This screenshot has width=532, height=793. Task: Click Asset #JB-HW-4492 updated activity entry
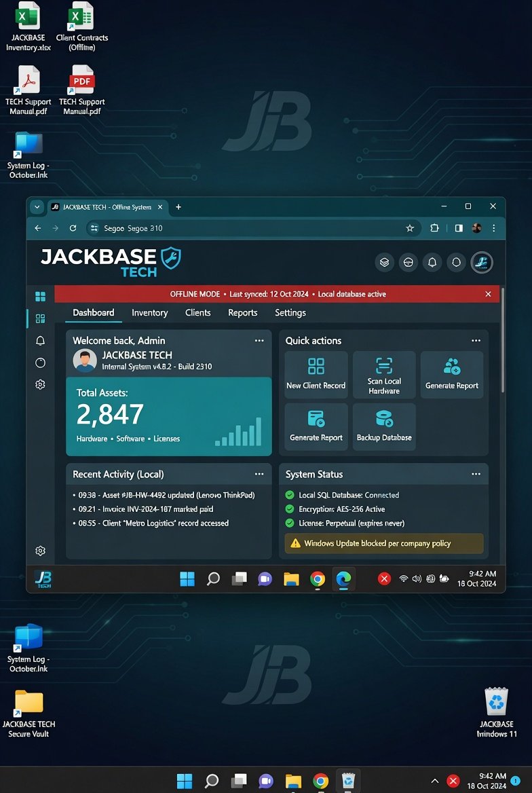pos(164,495)
